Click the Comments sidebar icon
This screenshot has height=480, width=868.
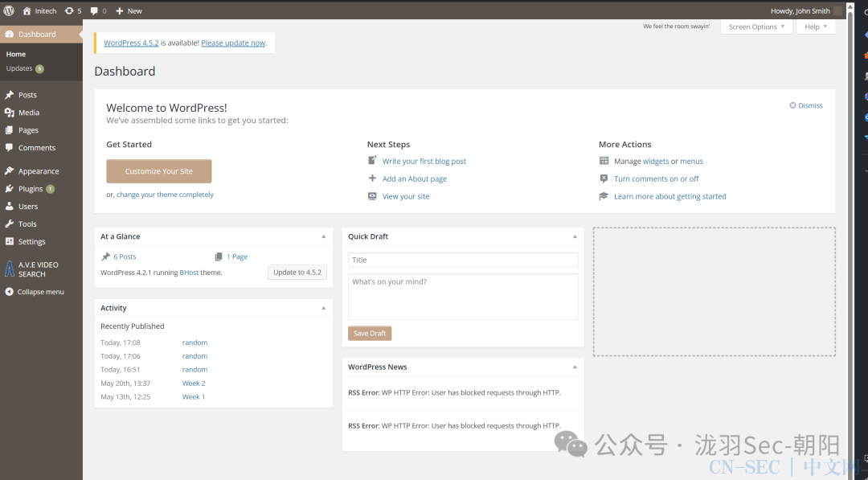(10, 148)
